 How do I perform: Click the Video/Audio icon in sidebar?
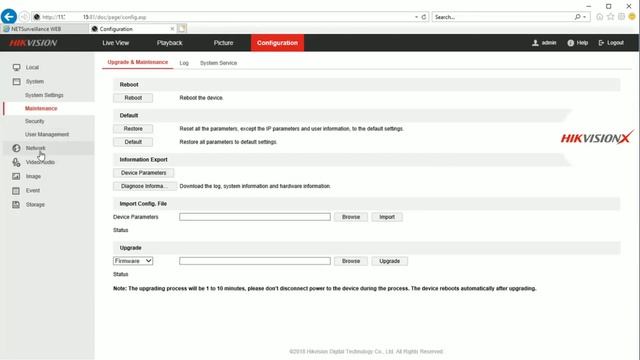(x=16, y=162)
